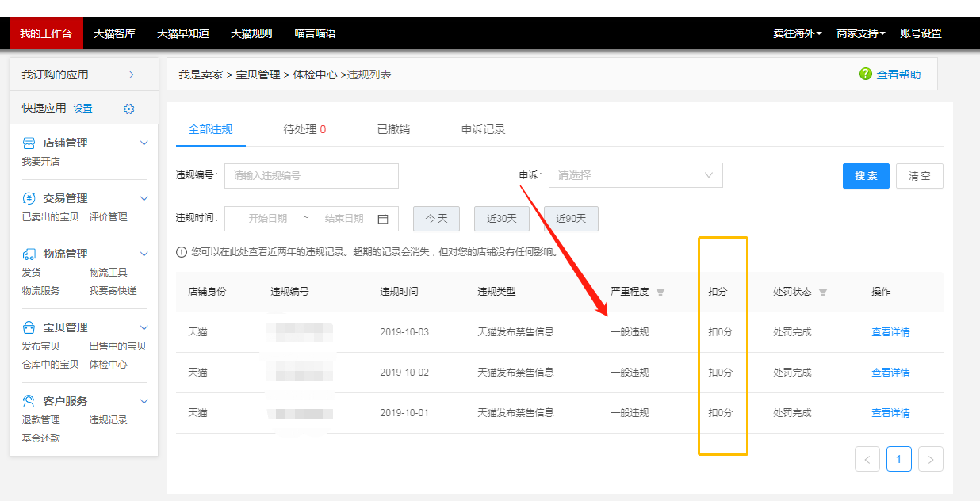Click the 客户服务 headset icon

click(x=29, y=401)
